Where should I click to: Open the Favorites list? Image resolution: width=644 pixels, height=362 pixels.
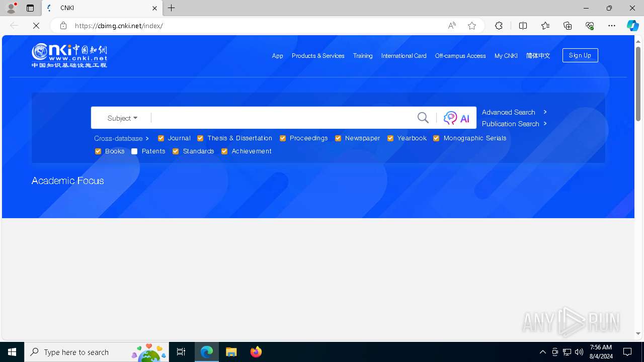[x=545, y=26]
